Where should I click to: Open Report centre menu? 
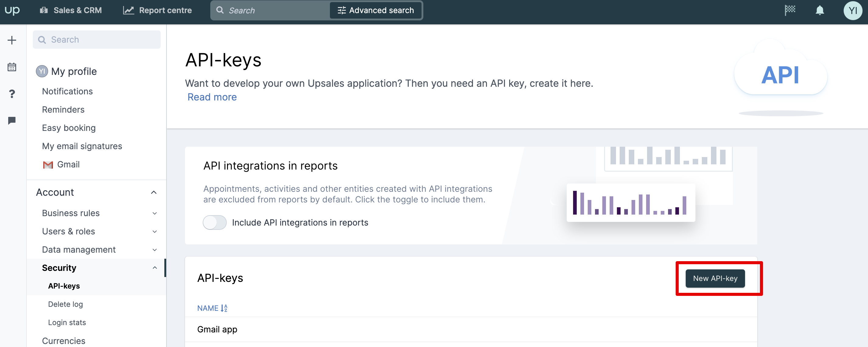coord(157,10)
